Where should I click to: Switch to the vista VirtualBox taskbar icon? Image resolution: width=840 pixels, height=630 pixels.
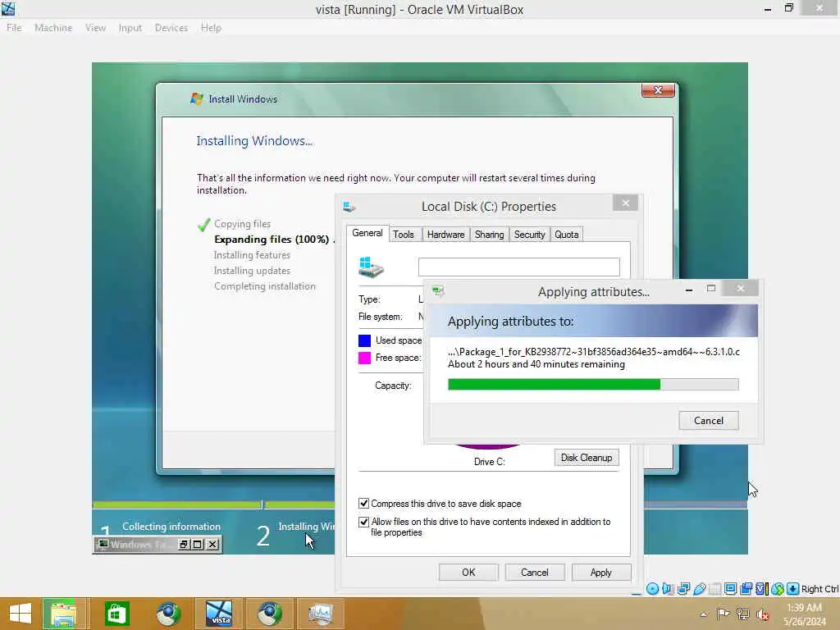coord(219,614)
